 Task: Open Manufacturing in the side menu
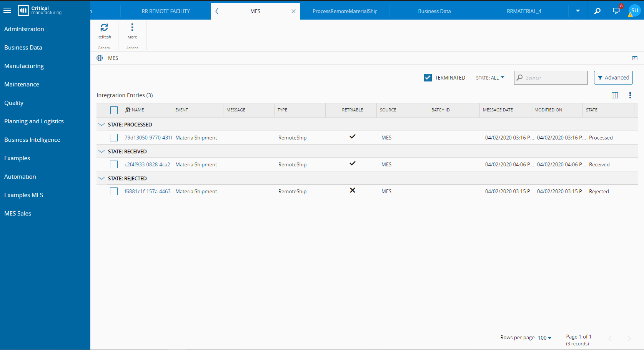click(x=24, y=66)
